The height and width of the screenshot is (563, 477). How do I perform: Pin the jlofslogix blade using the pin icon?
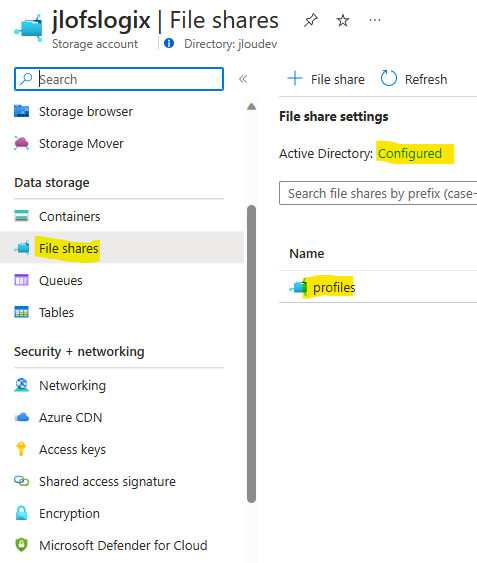coord(311,20)
